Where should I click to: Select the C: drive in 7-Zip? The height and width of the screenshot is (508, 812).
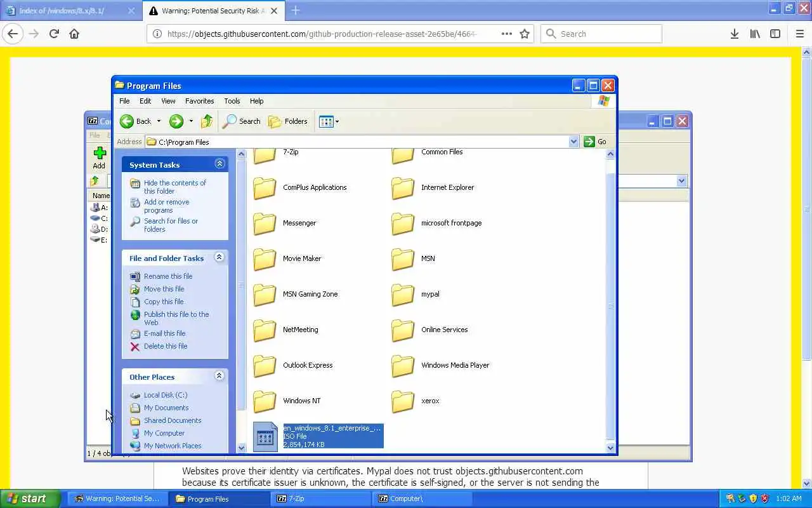100,218
